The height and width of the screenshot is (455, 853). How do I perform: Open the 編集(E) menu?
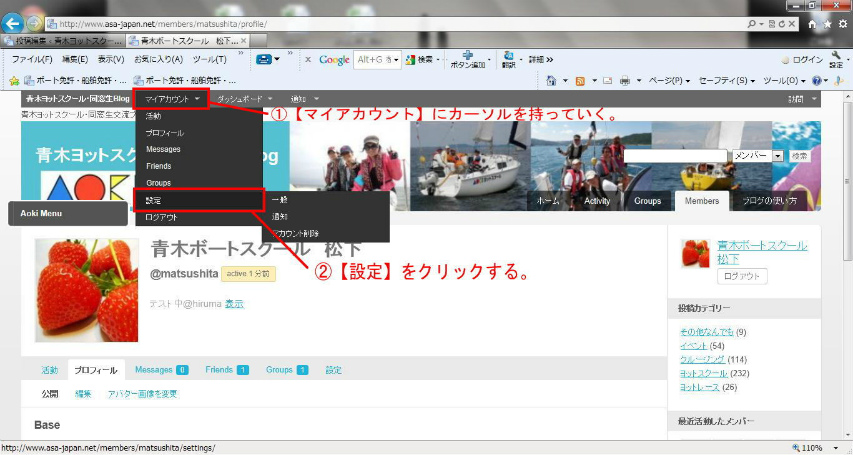pyautogui.click(x=75, y=59)
